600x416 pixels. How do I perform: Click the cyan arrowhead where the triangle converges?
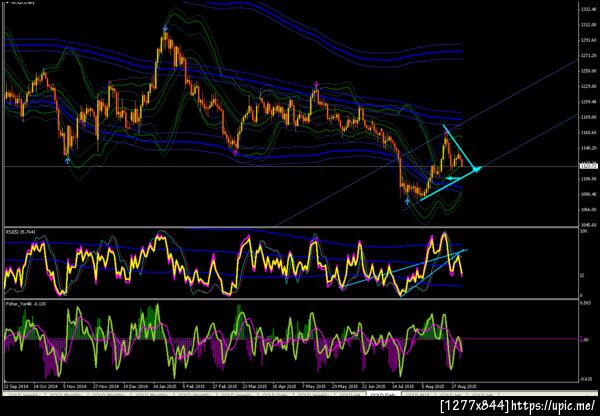477,168
